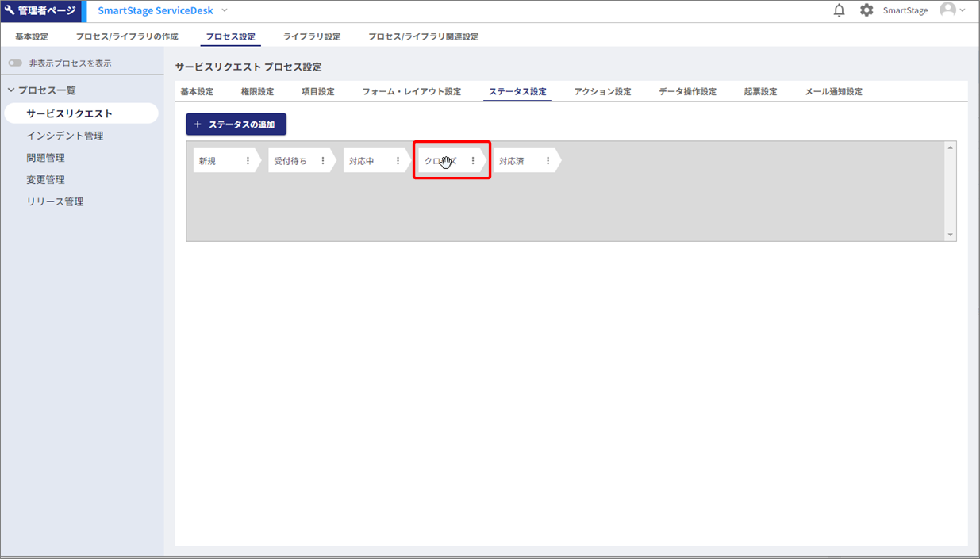This screenshot has height=559, width=980.
Task: Open notifications bell icon
Action: point(839,11)
